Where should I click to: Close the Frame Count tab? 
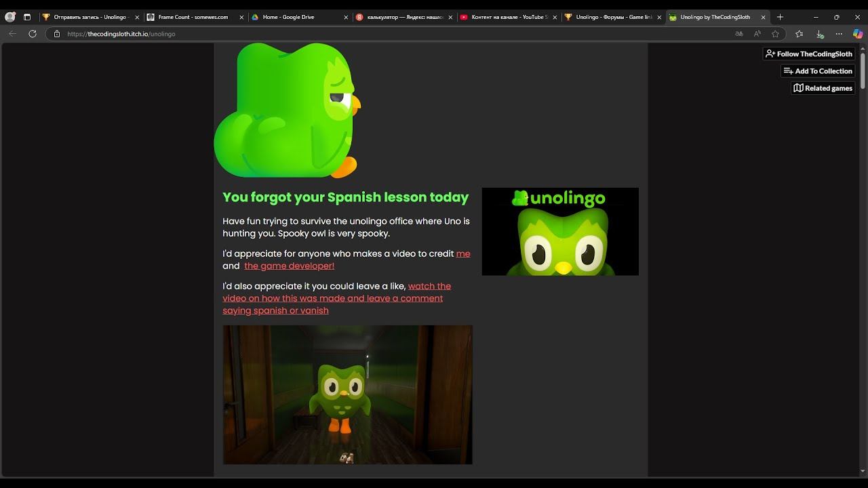point(241,18)
